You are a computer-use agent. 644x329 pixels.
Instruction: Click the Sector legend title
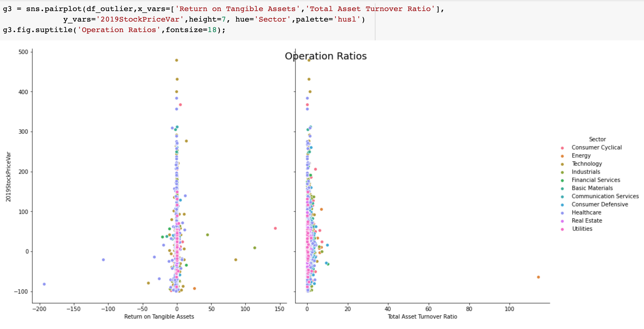point(597,139)
